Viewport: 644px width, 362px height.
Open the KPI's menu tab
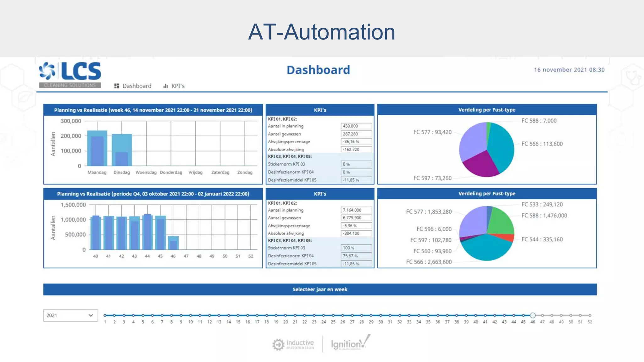tap(174, 86)
